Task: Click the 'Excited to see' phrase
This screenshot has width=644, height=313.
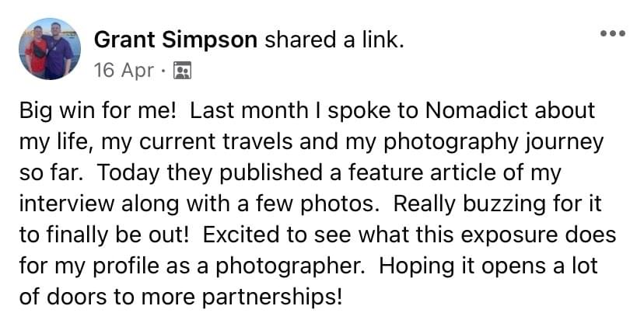Action: click(278, 235)
